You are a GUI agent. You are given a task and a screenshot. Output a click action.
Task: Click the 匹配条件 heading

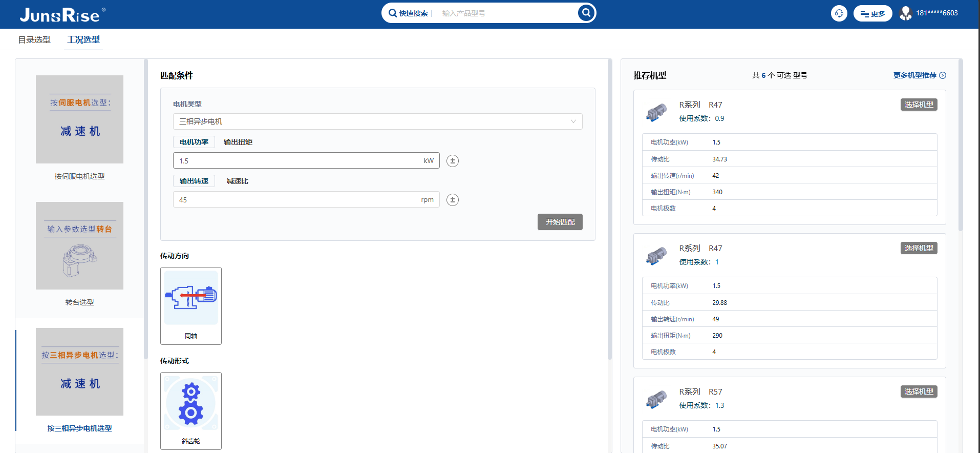tap(177, 75)
